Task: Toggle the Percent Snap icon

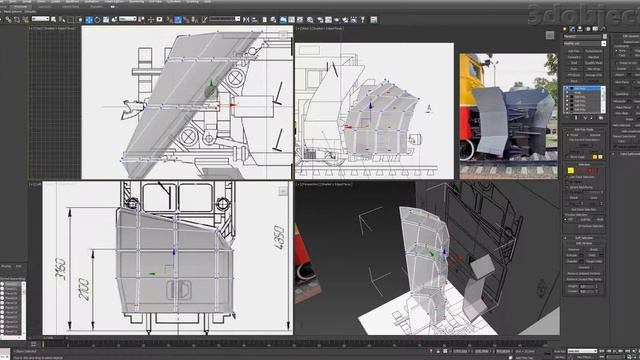Action: coord(195,20)
